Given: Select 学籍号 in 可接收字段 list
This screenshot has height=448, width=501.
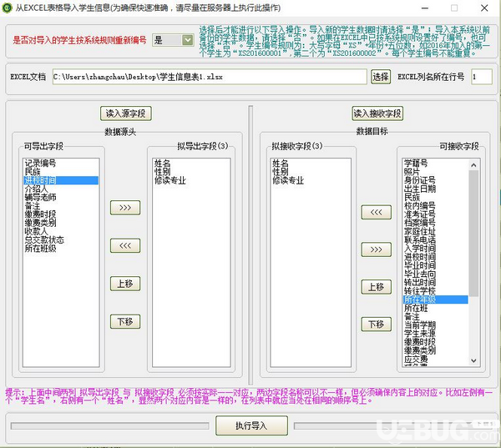Looking at the screenshot, I should [436, 164].
